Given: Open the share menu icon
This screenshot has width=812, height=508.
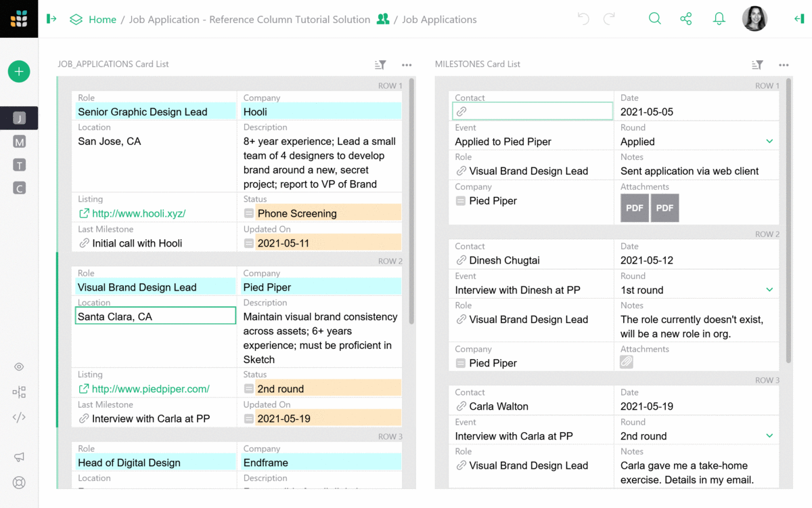Looking at the screenshot, I should tap(686, 19).
